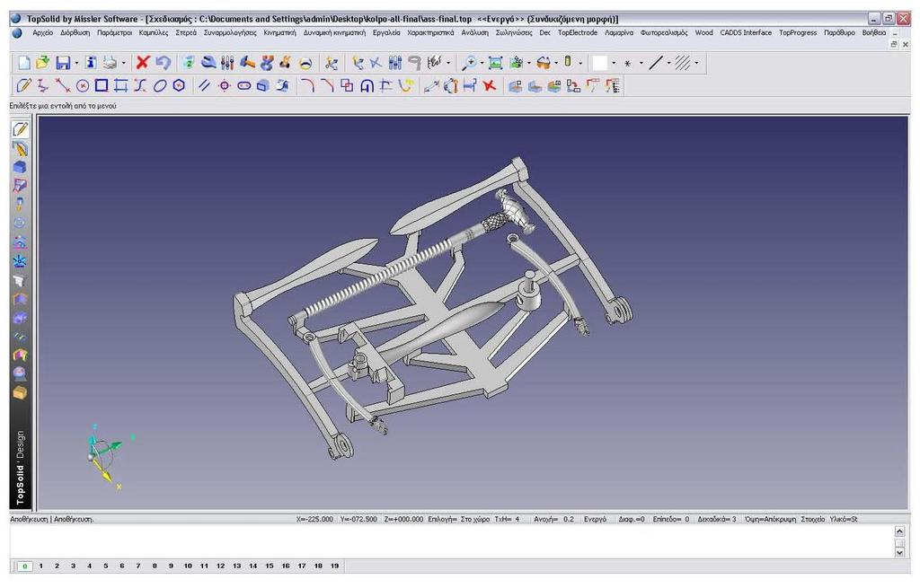Screen dimensions: 920x588
Task: Undo with the curved arrow icon
Action: (x=164, y=62)
